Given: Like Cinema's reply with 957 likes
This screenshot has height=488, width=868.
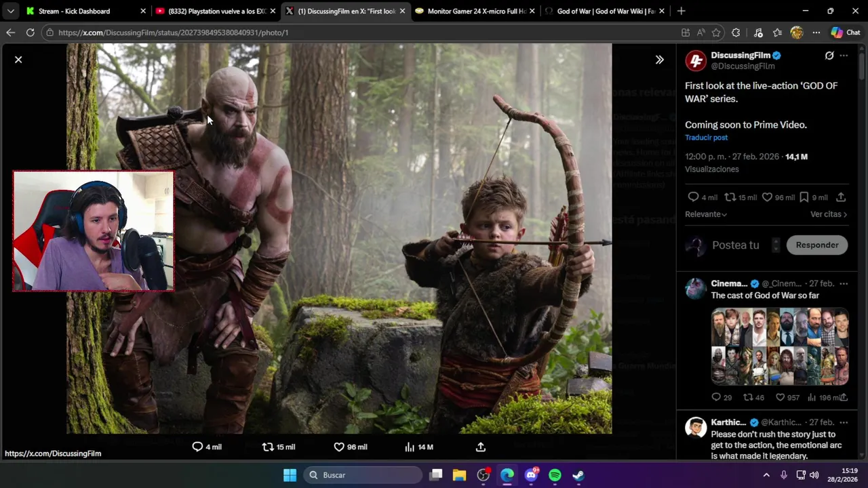Looking at the screenshot, I should (x=787, y=398).
